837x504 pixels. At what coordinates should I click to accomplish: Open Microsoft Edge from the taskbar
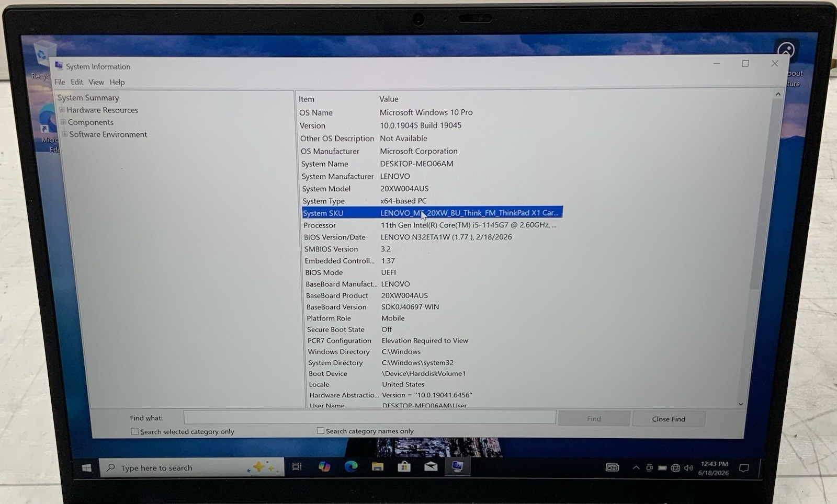pyautogui.click(x=351, y=466)
